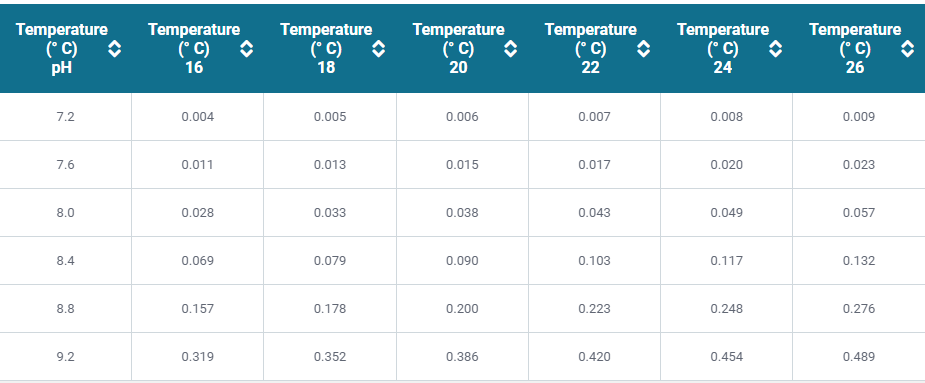
Task: Select the 0.049 cell in column 24
Action: click(727, 212)
